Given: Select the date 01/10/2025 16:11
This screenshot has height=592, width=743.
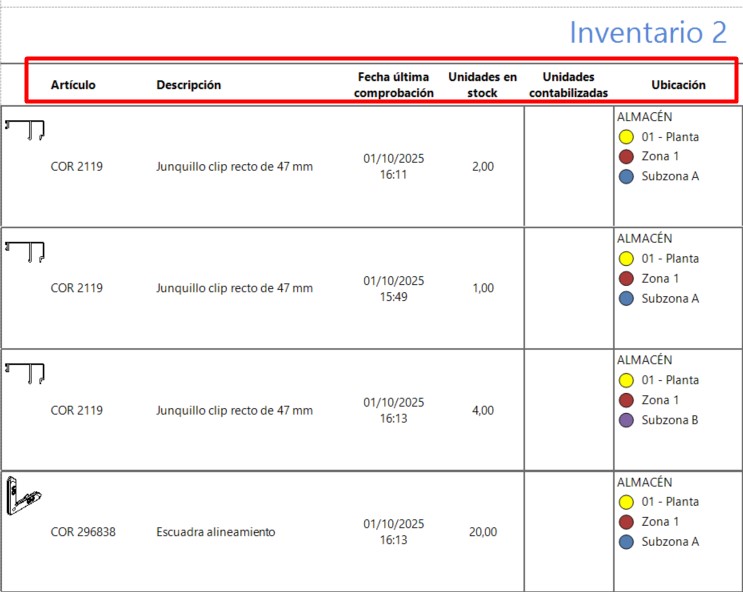Looking at the screenshot, I should 393,166.
